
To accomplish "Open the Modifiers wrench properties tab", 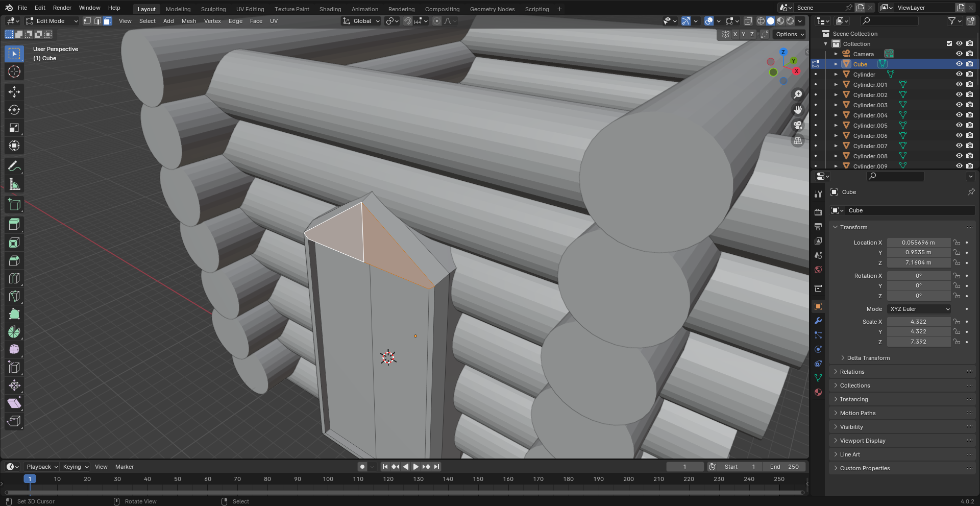I will [818, 321].
